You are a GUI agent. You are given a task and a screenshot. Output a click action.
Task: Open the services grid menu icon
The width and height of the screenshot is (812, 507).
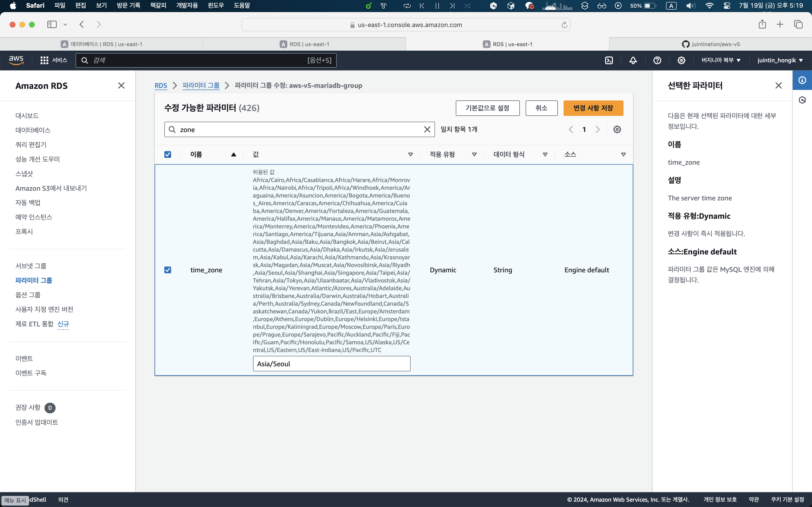[44, 60]
